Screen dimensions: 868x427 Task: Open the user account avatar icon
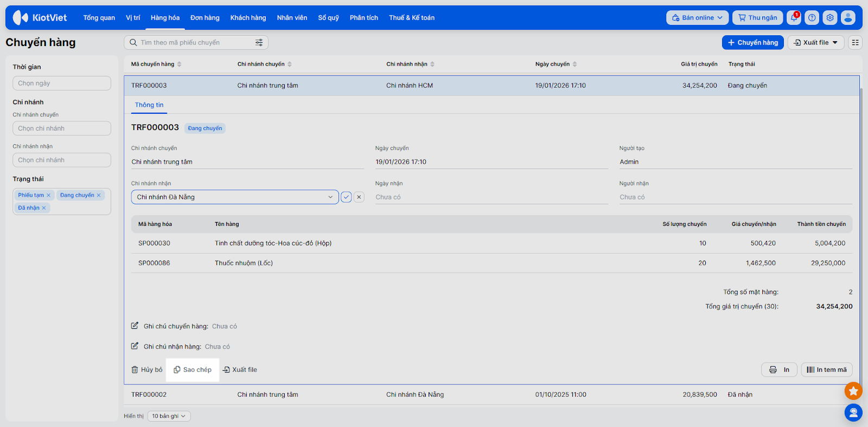pyautogui.click(x=848, y=18)
